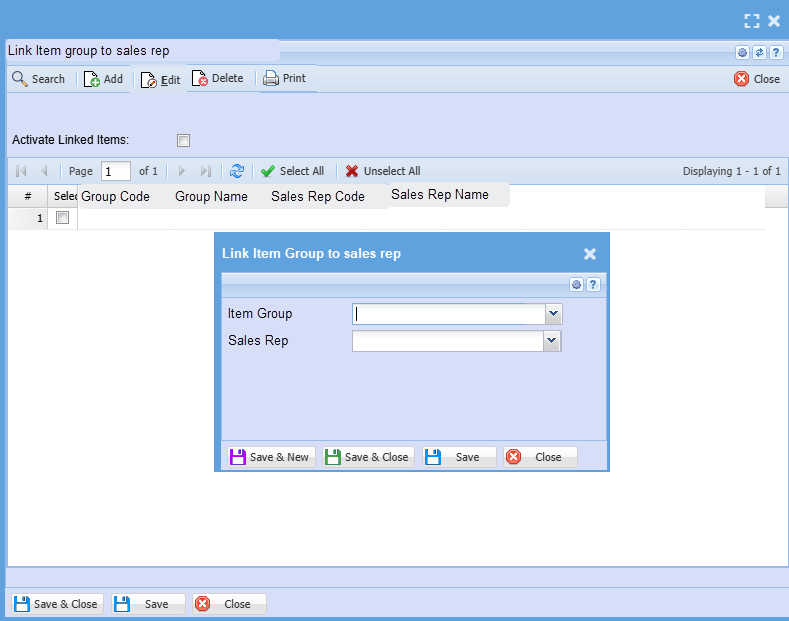The height and width of the screenshot is (621, 789).
Task: Close the Link Item Group dialog with X
Action: pyautogui.click(x=590, y=254)
